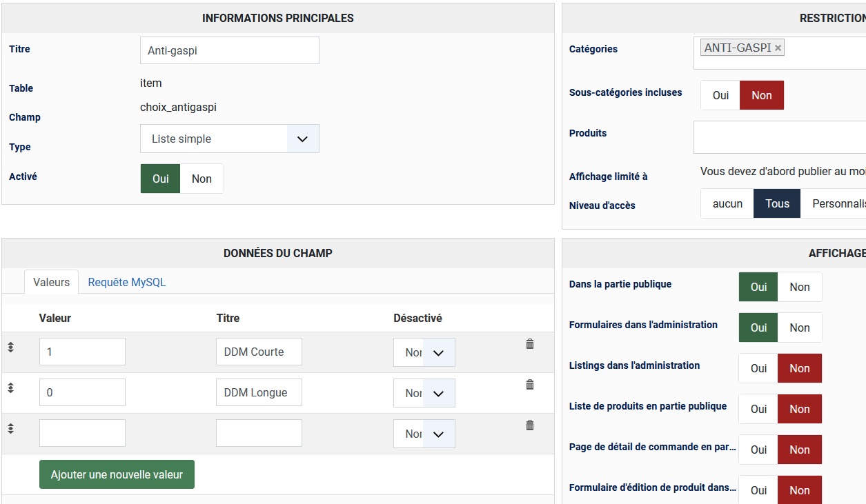The width and height of the screenshot is (866, 504).
Task: Click trash icon for DDM Longue row
Action: [x=530, y=385]
